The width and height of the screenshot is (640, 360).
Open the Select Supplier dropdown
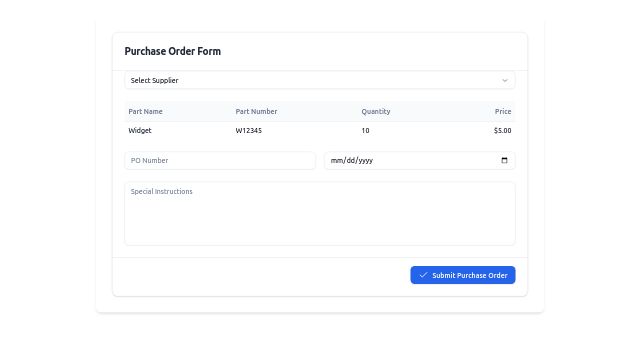[320, 80]
